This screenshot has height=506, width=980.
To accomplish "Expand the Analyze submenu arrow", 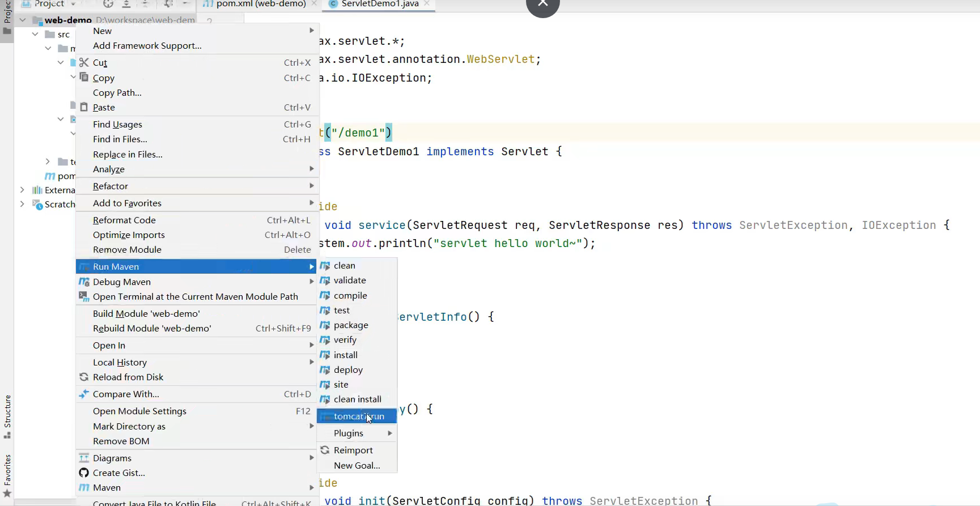I will click(x=311, y=169).
